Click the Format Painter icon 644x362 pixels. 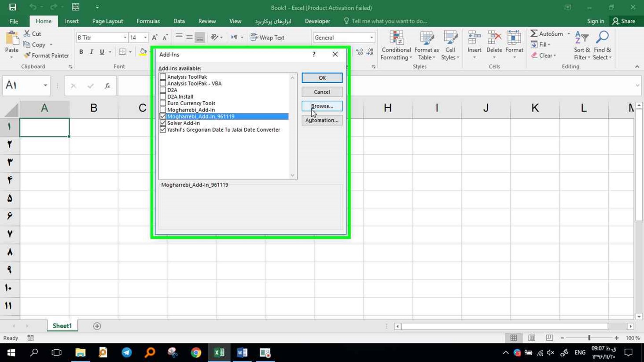click(27, 55)
